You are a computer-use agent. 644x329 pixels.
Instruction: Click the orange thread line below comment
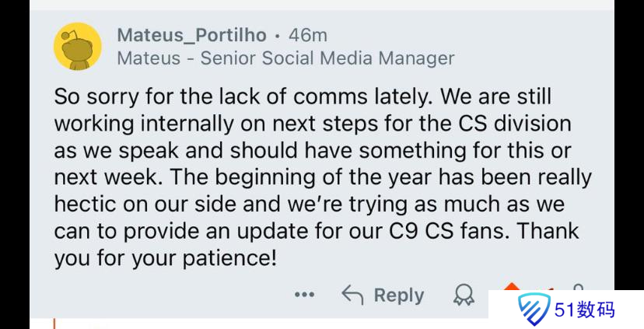click(54, 323)
